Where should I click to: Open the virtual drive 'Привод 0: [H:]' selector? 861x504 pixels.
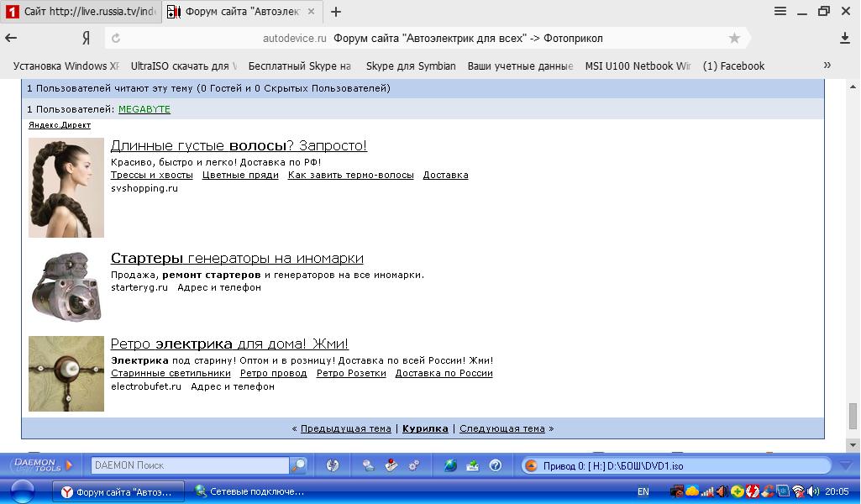tap(676, 465)
